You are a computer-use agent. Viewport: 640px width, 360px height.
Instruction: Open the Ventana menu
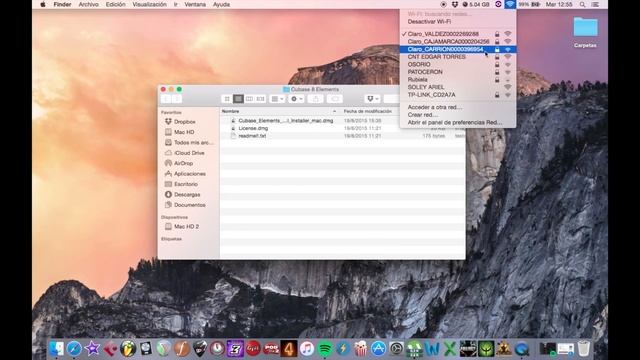pos(195,4)
